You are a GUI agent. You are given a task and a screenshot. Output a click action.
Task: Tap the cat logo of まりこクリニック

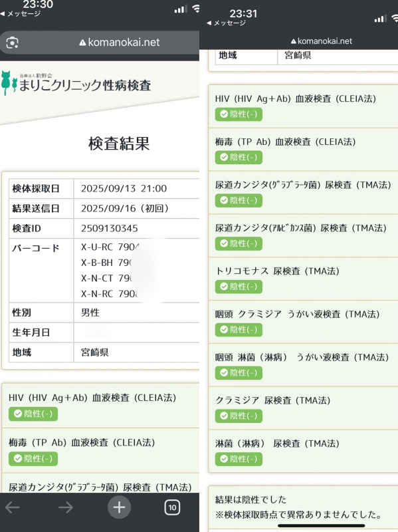(9, 82)
